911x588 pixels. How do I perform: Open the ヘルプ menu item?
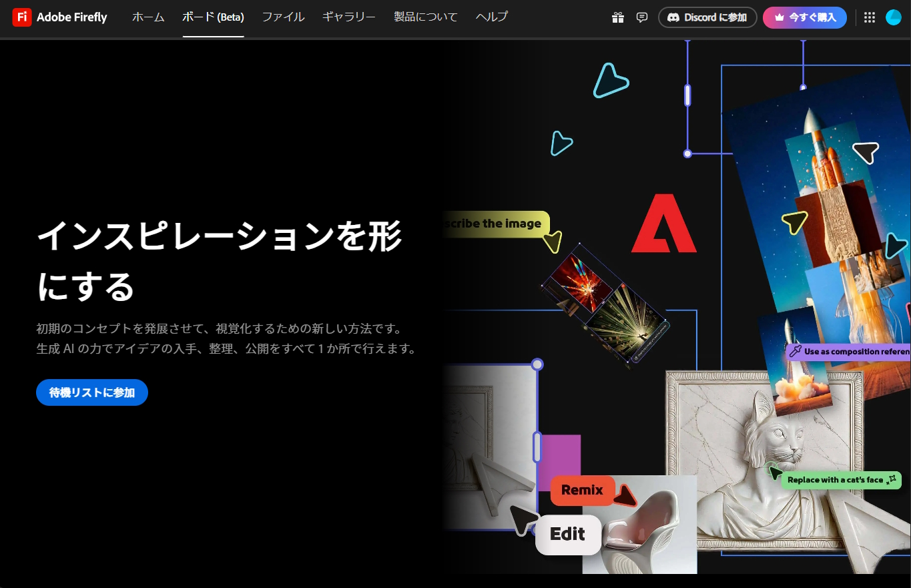tap(491, 18)
